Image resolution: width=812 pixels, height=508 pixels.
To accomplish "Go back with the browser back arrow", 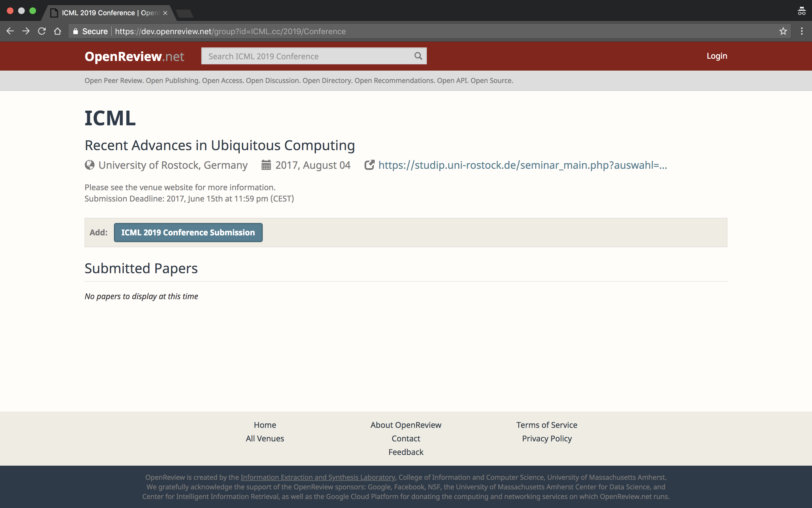I will click(10, 31).
